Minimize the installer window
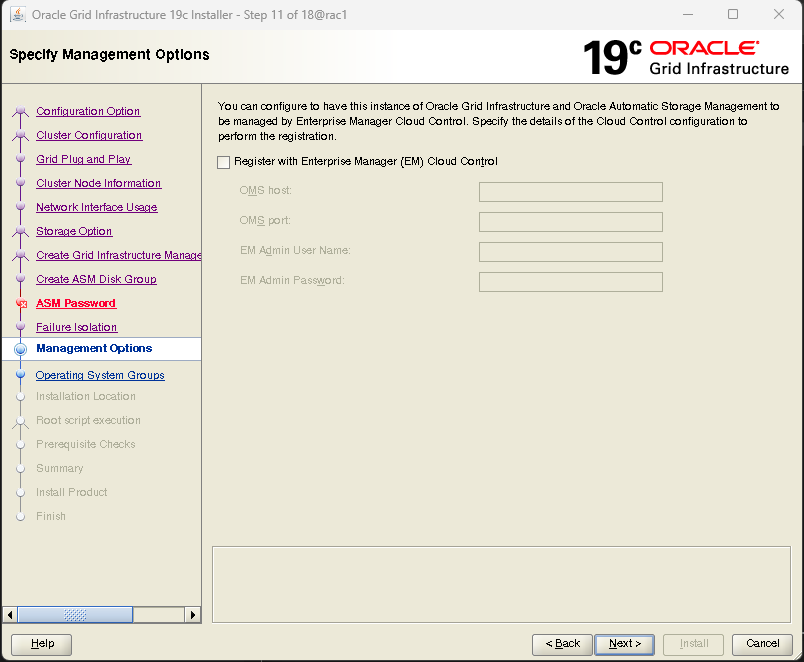 pos(688,14)
